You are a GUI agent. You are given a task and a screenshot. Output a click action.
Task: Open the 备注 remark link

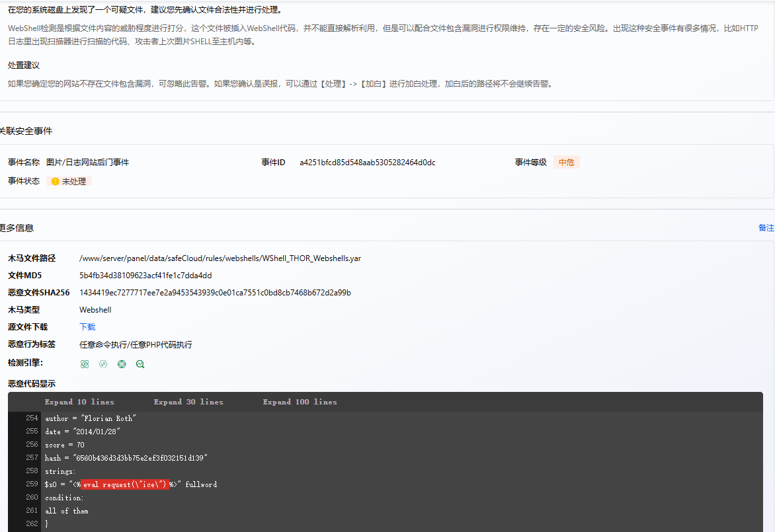[x=766, y=228]
